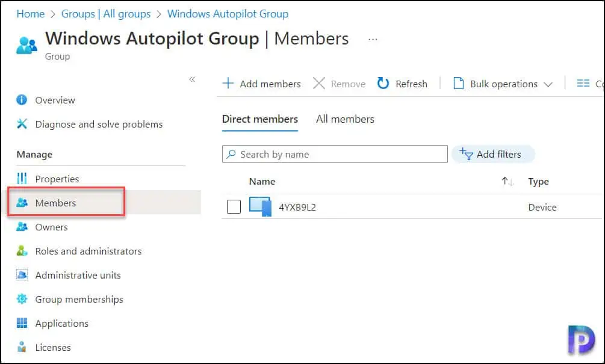Click the Name column header
This screenshot has width=605, height=364.
[x=262, y=181]
